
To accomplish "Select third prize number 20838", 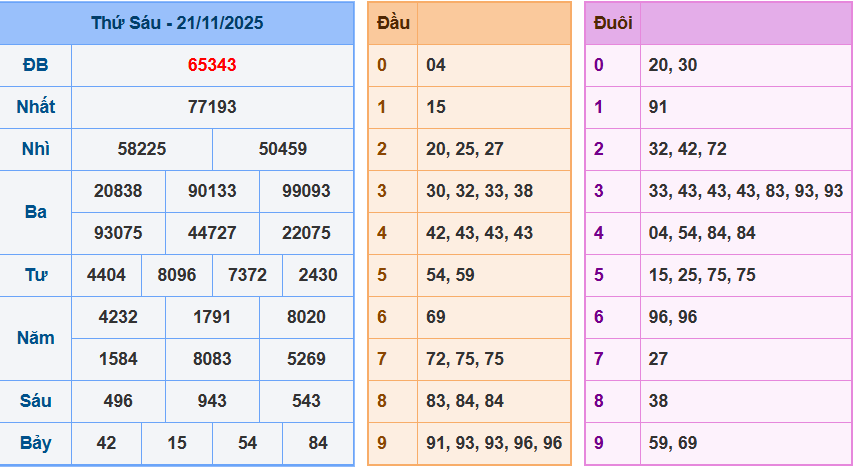I will 118,191.
